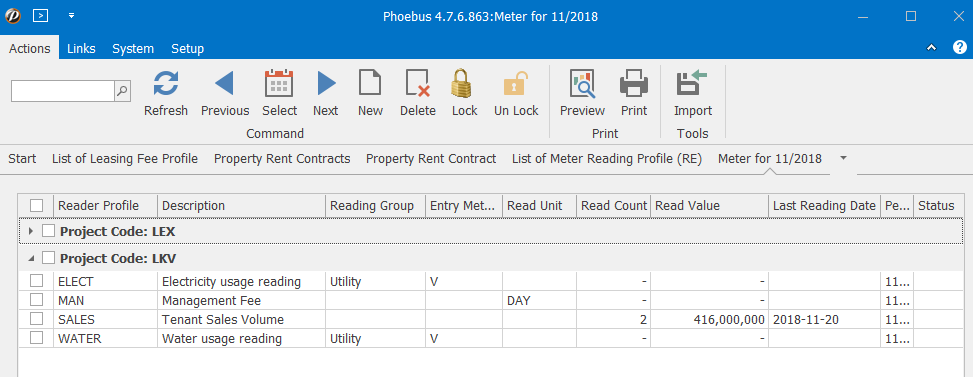Check the Project Code: LKV checkbox
Viewport: 973px width, 377px height.
[48, 257]
